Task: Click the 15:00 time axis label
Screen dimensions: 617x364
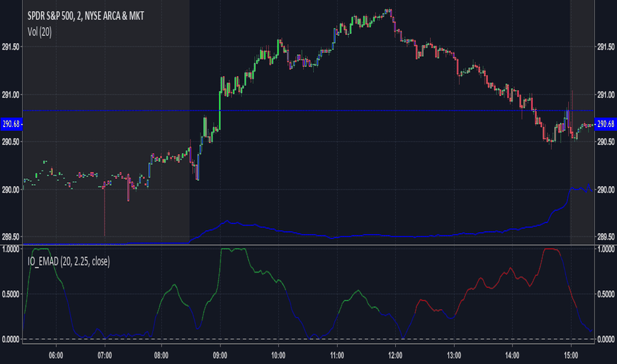Action: click(571, 355)
